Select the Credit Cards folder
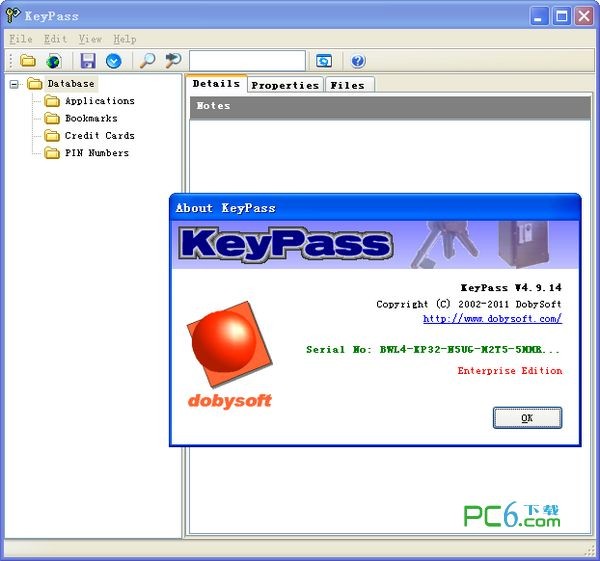Screen dimensions: 600x561 pos(99,135)
